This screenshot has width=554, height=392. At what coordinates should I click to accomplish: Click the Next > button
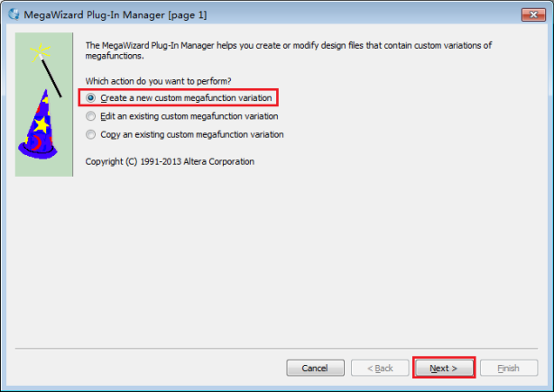444,368
